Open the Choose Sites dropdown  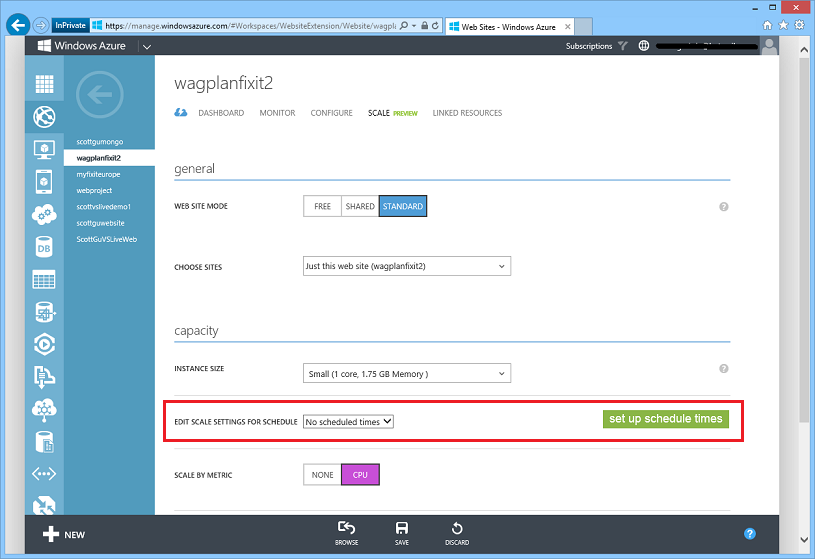click(407, 266)
